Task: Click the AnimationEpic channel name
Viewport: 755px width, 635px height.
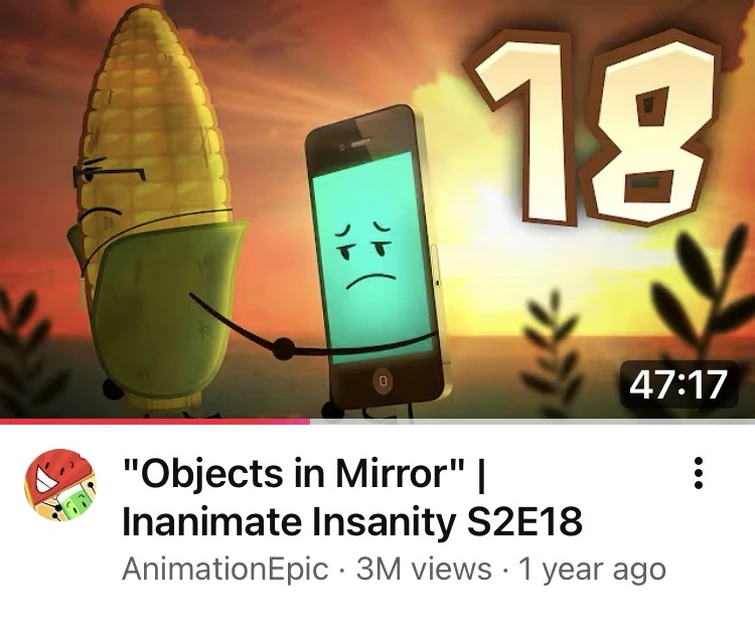Action: pos(225,569)
